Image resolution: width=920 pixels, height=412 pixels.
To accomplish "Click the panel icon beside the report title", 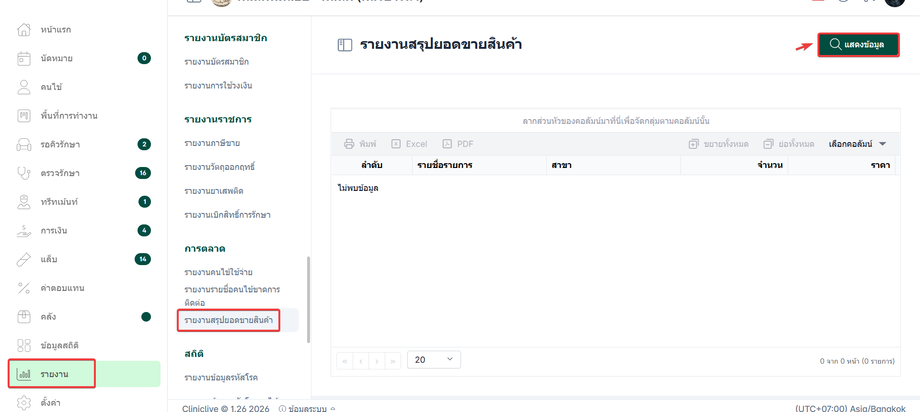I will click(344, 45).
